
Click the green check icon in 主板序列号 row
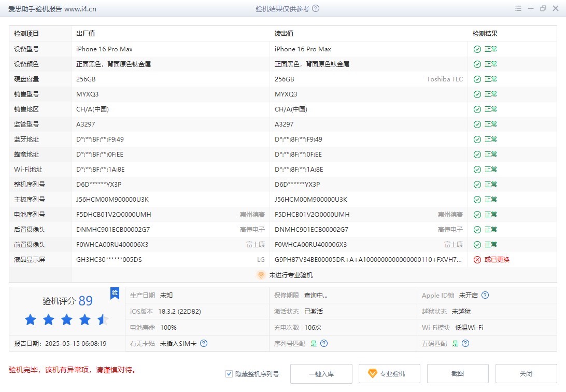pyautogui.click(x=477, y=200)
